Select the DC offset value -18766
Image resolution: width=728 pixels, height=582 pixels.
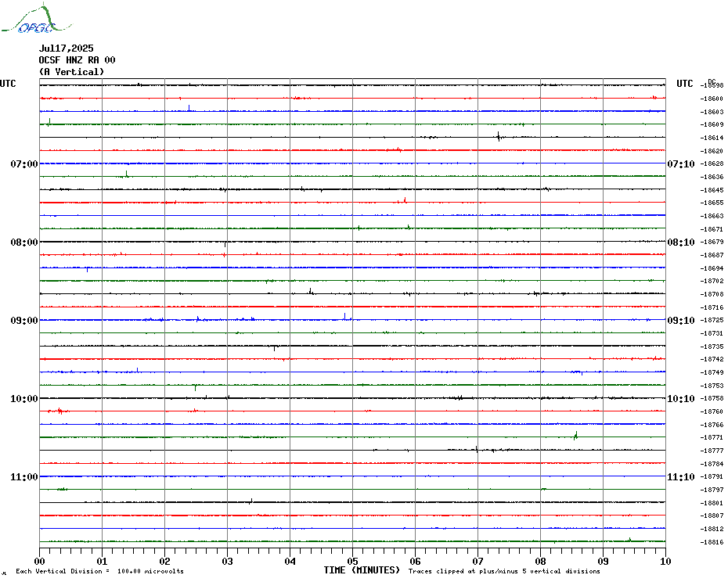tap(712, 425)
